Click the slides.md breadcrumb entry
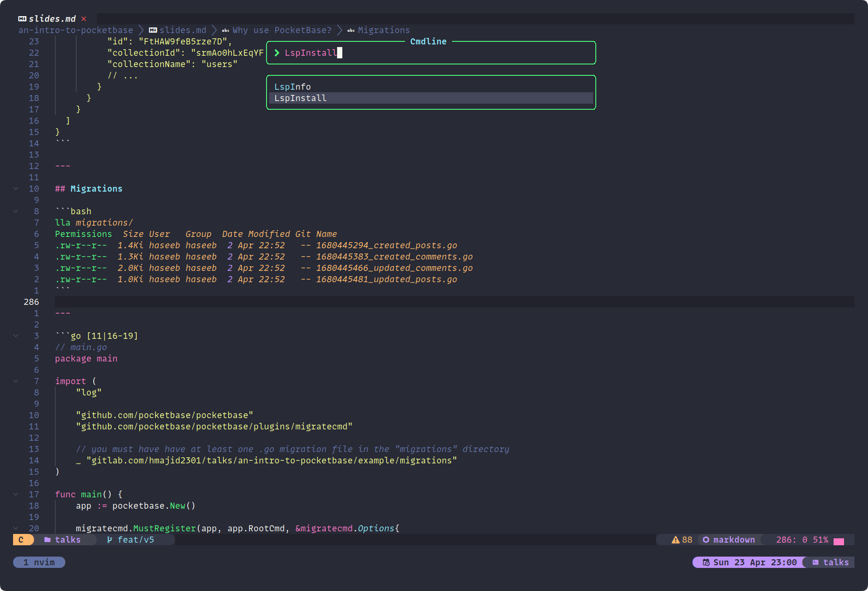Image resolution: width=868 pixels, height=591 pixels. pos(183,30)
